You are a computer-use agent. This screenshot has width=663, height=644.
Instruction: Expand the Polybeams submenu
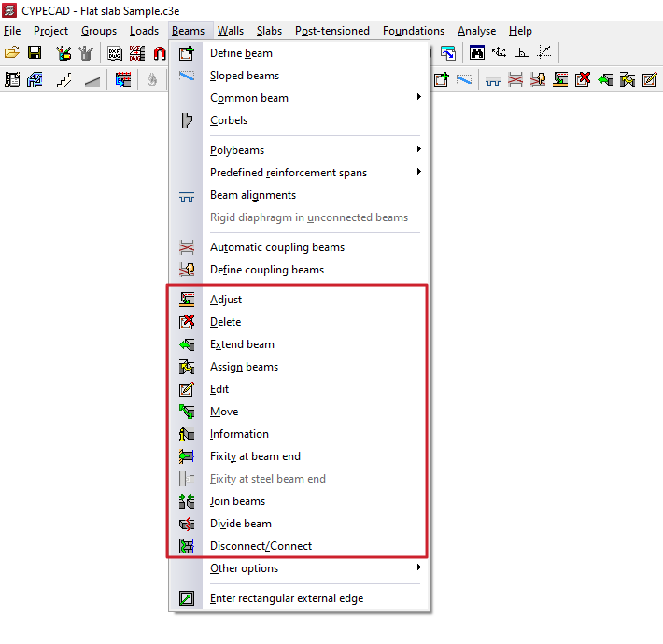coord(300,150)
